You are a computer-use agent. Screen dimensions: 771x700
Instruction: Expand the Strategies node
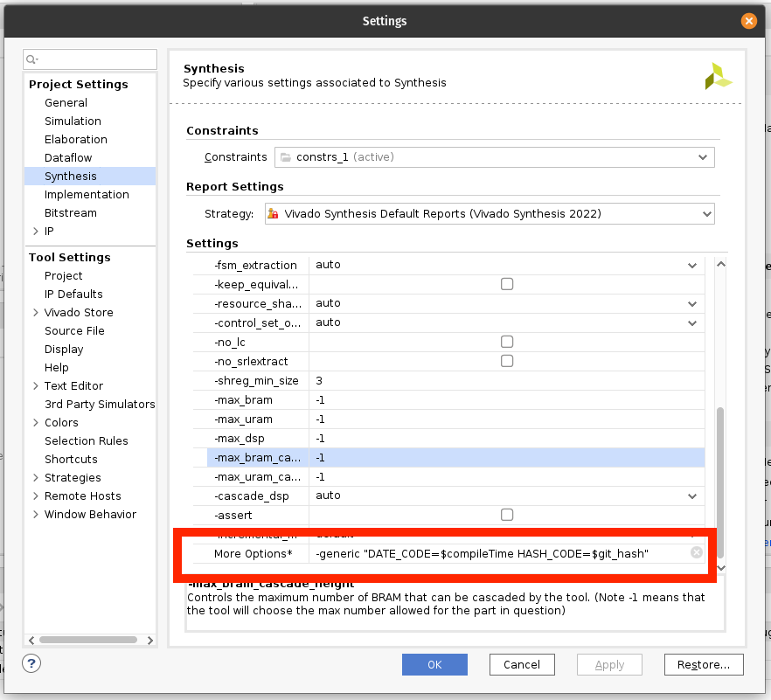[x=35, y=478]
